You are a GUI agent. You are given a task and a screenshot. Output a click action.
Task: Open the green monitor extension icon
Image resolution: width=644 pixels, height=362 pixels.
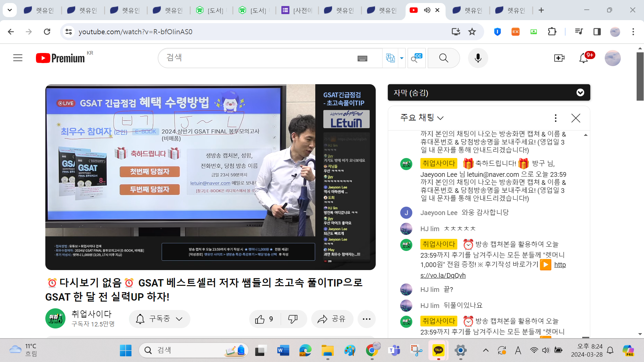pyautogui.click(x=534, y=32)
